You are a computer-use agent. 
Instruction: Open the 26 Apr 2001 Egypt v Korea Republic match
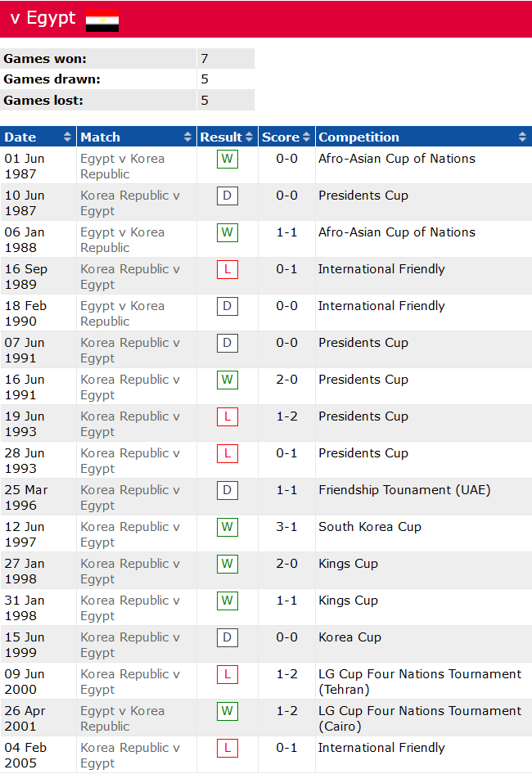click(x=122, y=718)
